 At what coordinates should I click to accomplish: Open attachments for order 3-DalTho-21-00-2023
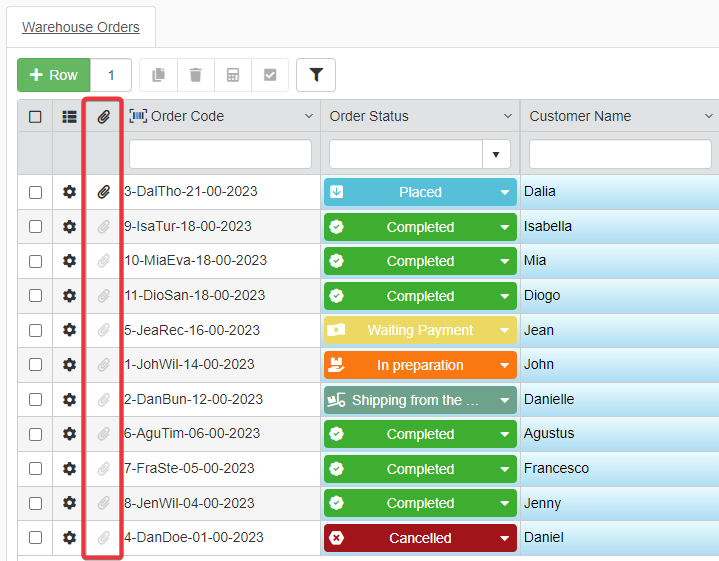click(x=103, y=192)
